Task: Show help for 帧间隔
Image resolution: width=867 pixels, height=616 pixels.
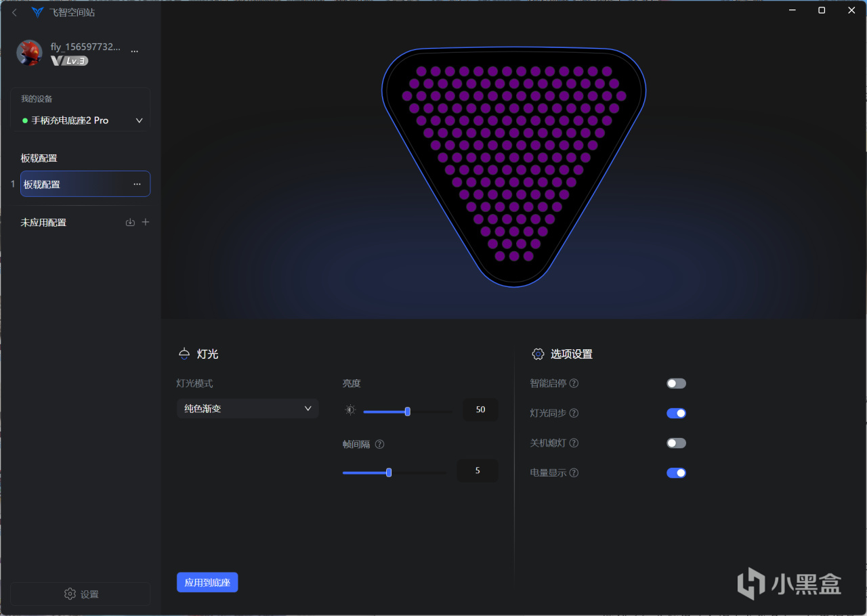Action: (x=379, y=444)
